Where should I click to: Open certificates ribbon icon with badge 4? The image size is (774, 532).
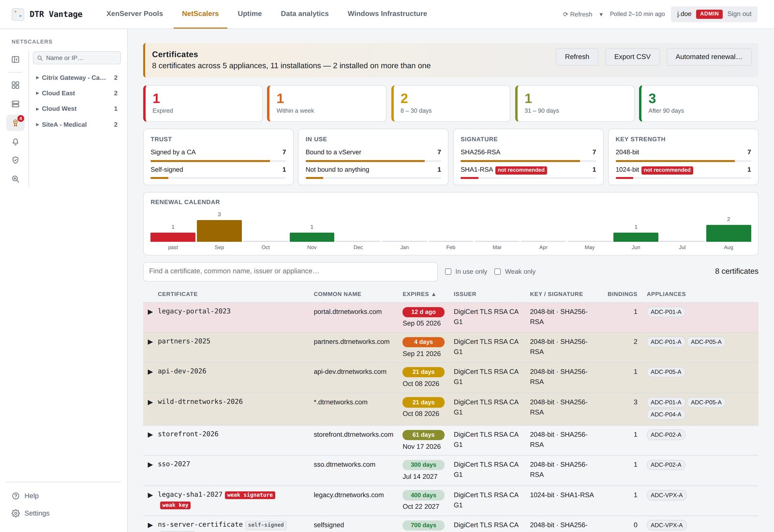tap(15, 123)
